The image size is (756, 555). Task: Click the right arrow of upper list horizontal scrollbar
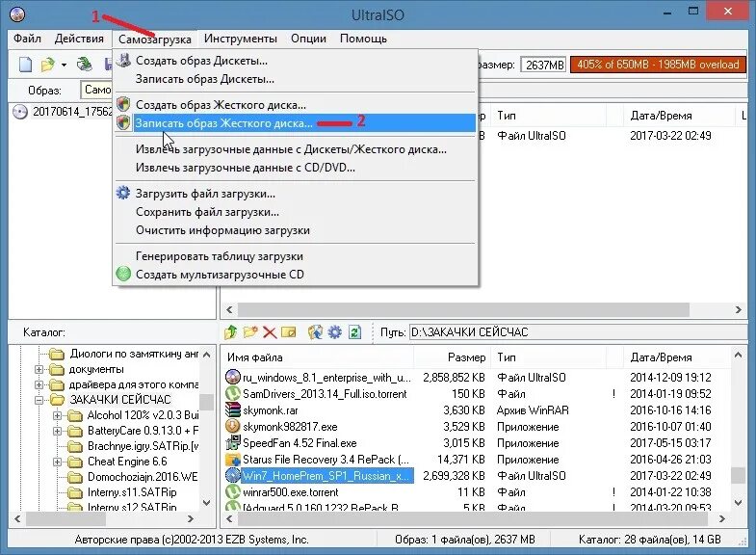[738, 309]
